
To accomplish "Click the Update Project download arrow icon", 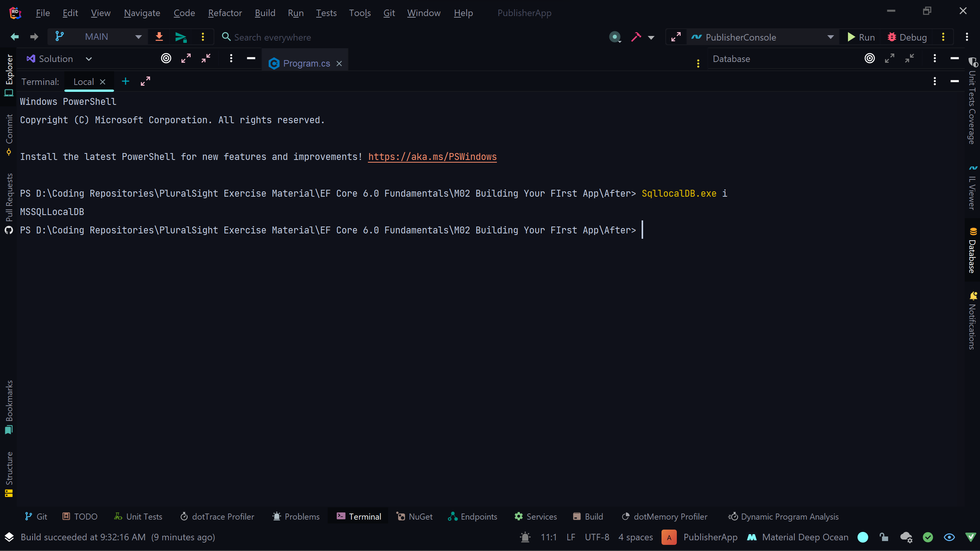I will [159, 37].
